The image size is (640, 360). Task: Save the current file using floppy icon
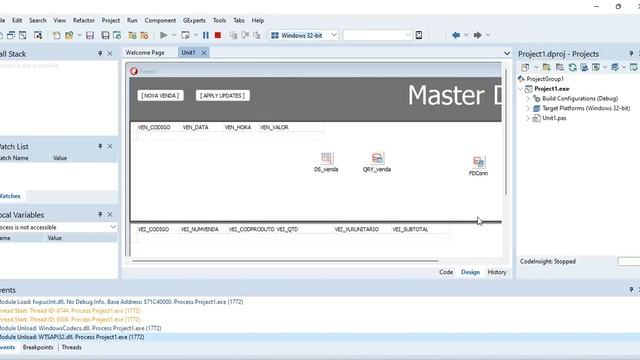coord(90,36)
